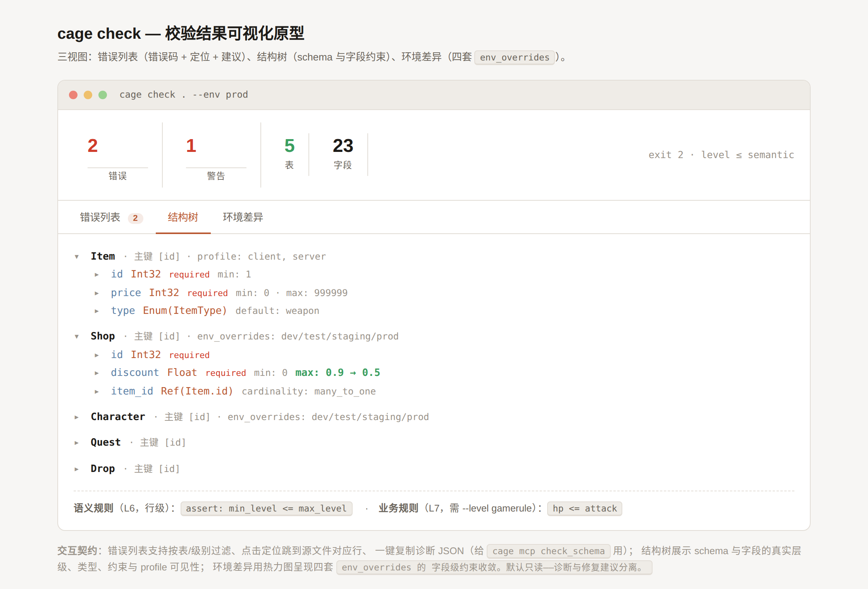Click the 'max: 0.9 → 0.5' override value
This screenshot has height=589, width=868.
338,373
